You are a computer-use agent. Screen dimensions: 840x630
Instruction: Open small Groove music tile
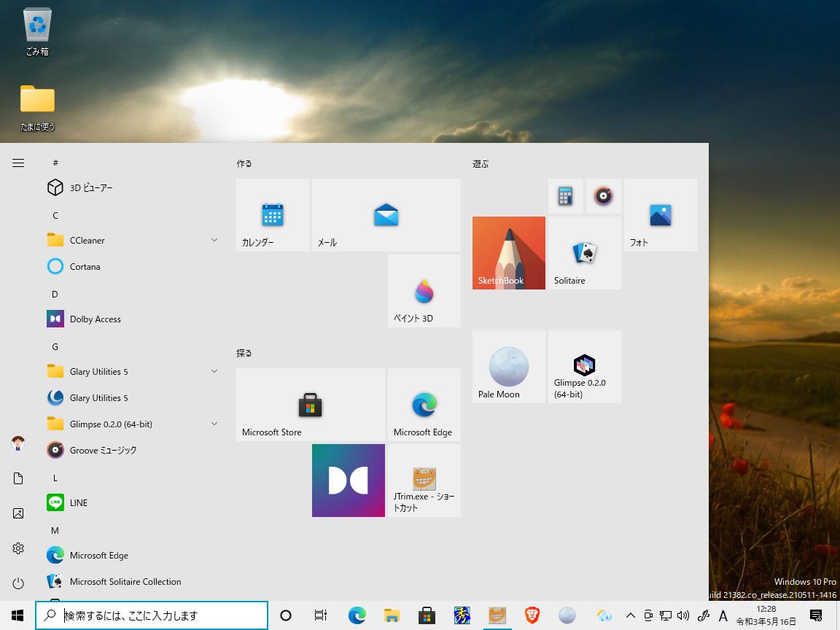click(x=604, y=196)
